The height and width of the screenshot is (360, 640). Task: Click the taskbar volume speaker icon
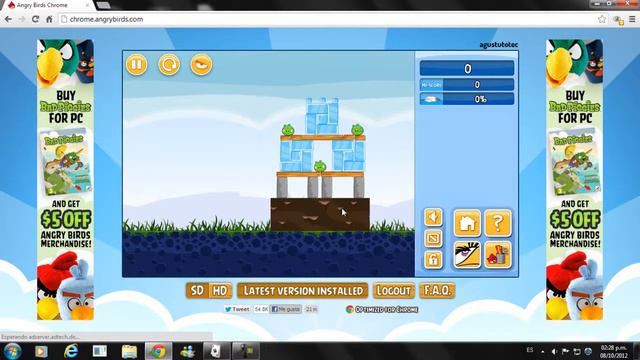pyautogui.click(x=554, y=351)
